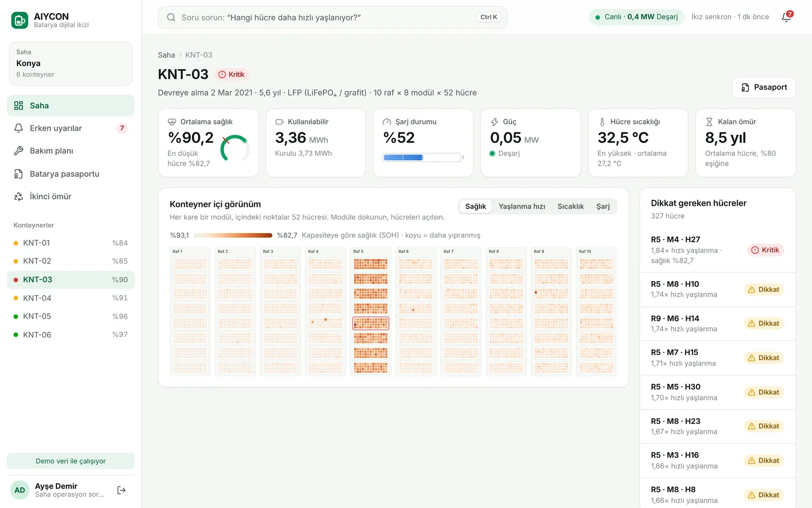Viewport: 812px width, 508px height.
Task: Select container KNT-01 in sidebar
Action: coord(71,243)
